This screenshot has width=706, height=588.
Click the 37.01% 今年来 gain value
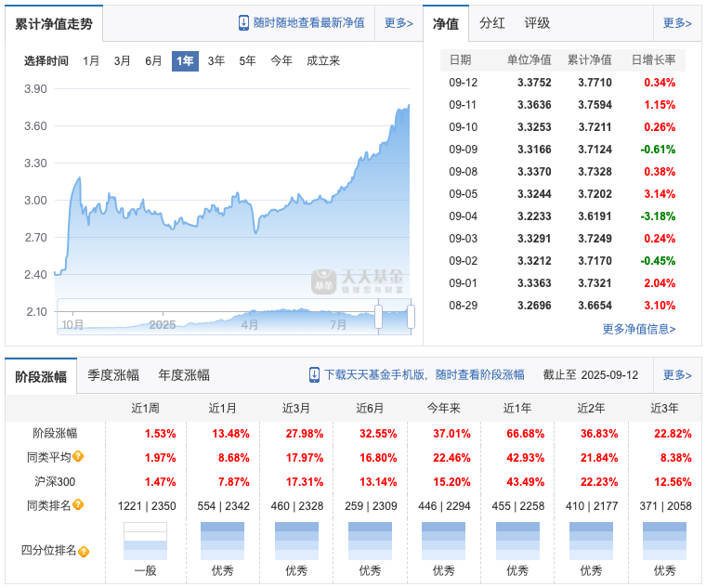click(x=451, y=434)
